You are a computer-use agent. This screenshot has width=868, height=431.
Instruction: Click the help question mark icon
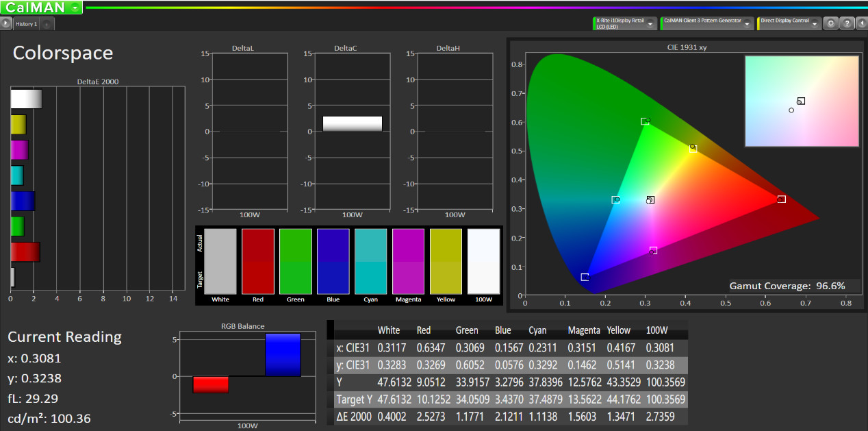847,23
